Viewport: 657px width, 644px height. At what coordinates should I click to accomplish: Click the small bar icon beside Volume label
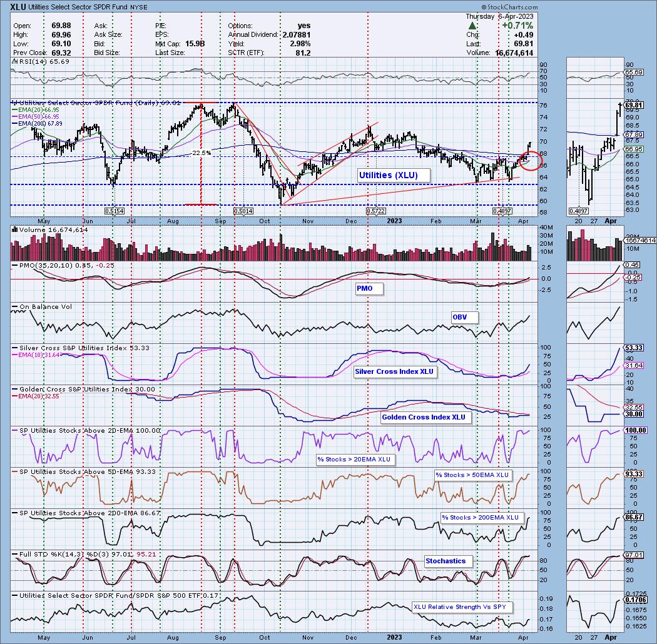14,229
